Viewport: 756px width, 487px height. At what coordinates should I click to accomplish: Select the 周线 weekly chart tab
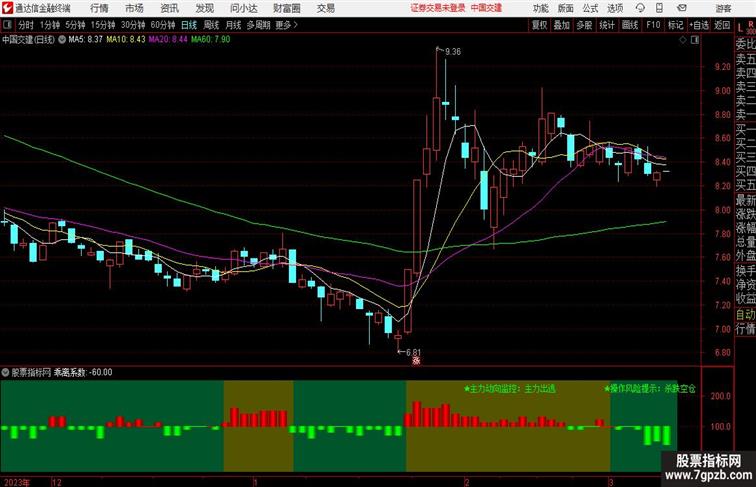(211, 25)
